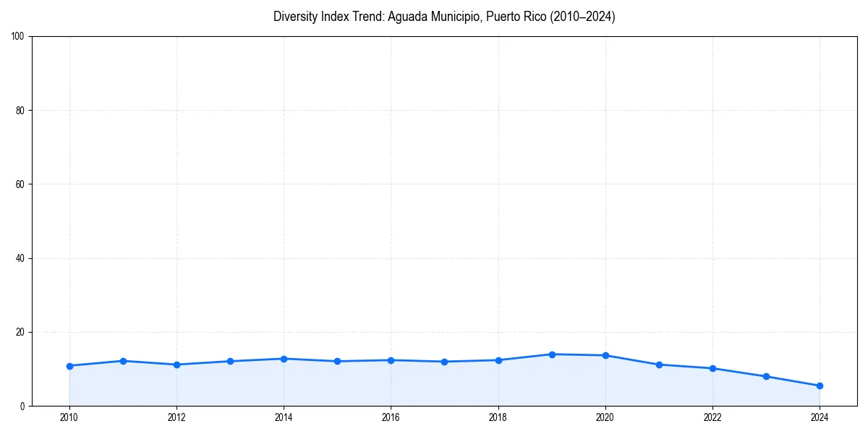Select the 2014 data point marker

pyautogui.click(x=284, y=357)
